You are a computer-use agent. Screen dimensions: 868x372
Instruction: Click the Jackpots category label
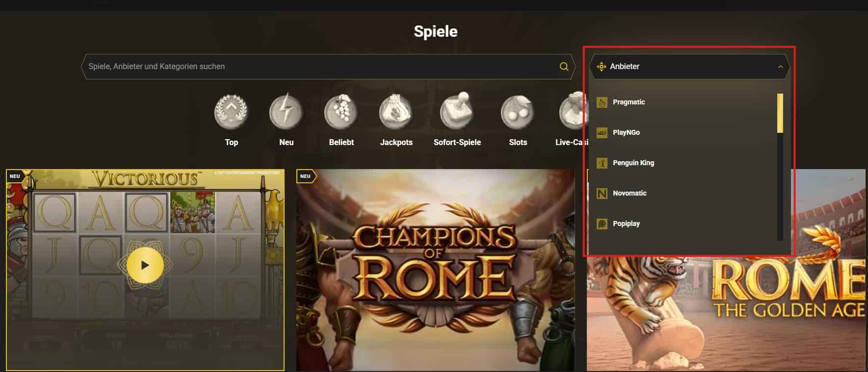point(396,142)
